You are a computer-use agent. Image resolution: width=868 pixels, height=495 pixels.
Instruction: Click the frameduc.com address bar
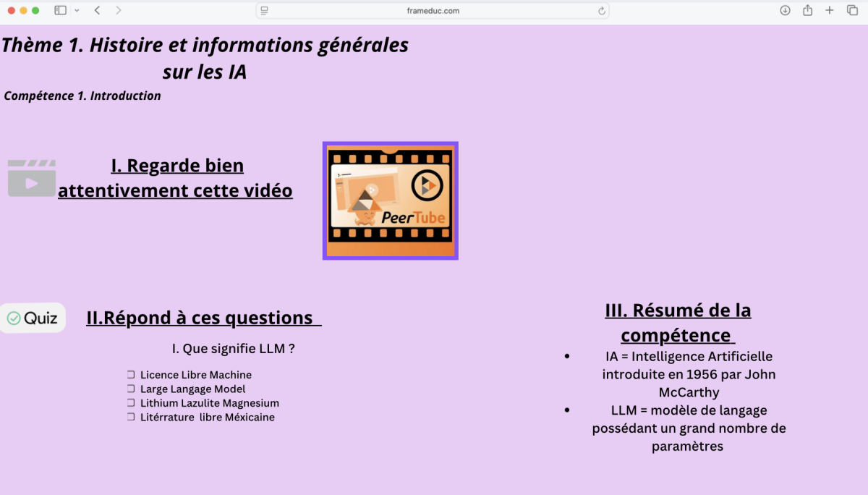(433, 11)
